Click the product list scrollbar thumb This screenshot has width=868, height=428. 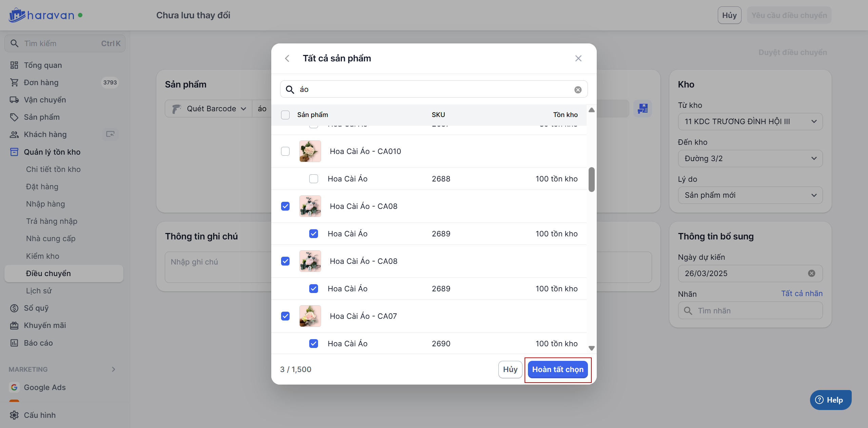click(591, 179)
